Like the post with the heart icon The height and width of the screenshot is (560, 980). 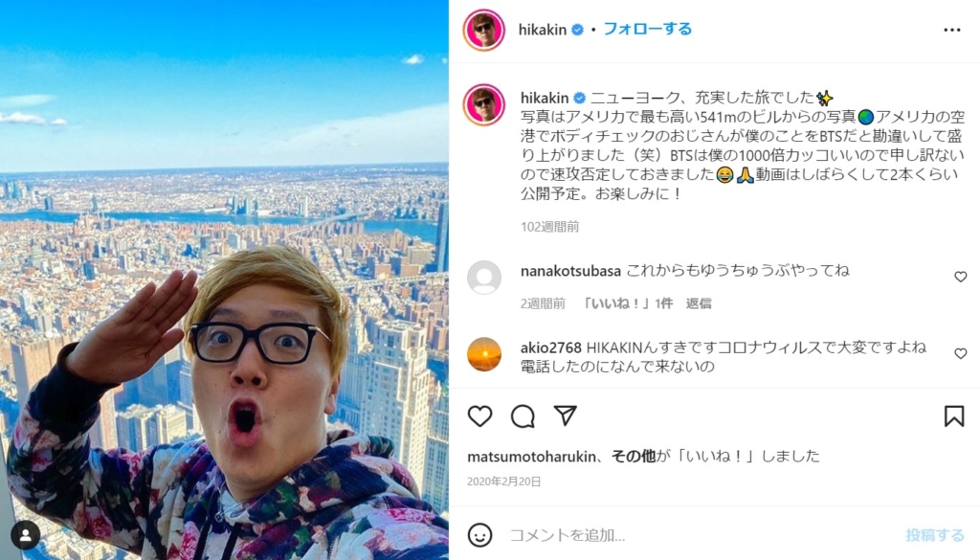(480, 416)
